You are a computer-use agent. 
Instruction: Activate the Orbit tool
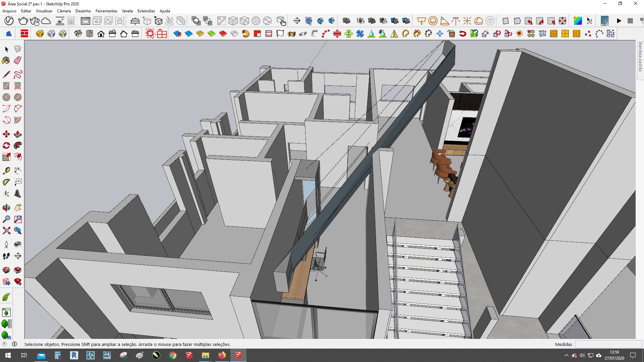pyautogui.click(x=6, y=208)
